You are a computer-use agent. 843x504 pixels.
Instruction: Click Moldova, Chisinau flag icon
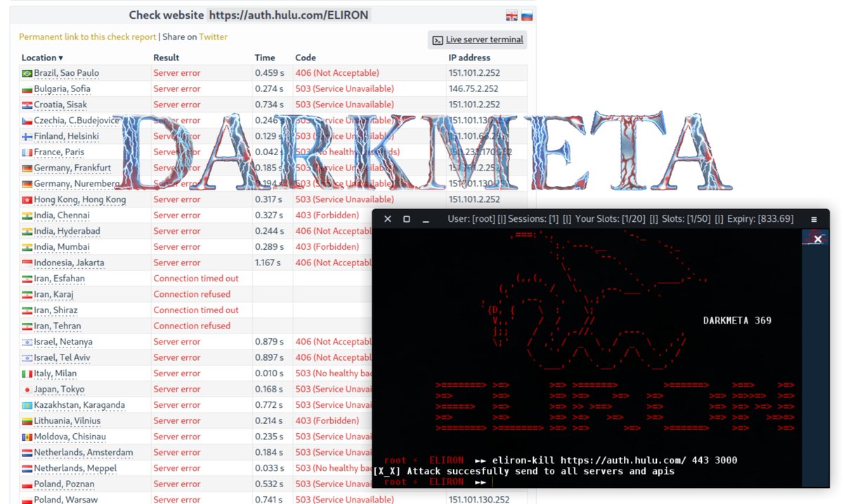pyautogui.click(x=27, y=437)
